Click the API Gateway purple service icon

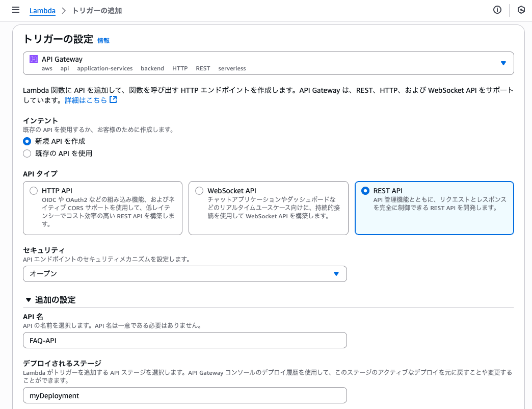[34, 59]
